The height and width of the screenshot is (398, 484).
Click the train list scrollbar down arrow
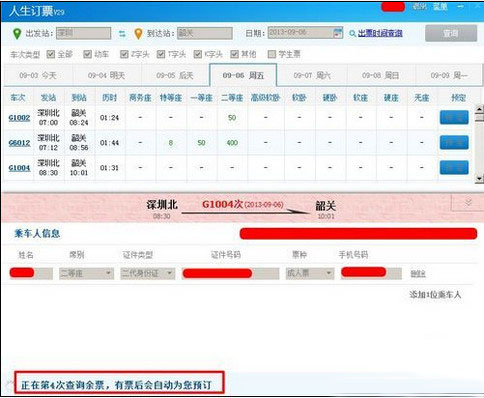pyautogui.click(x=479, y=178)
